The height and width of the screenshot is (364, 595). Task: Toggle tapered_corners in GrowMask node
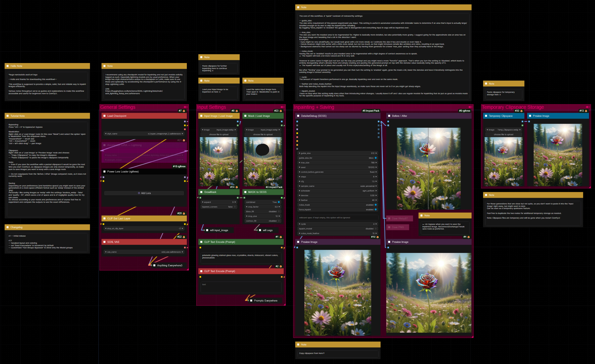pos(235,207)
